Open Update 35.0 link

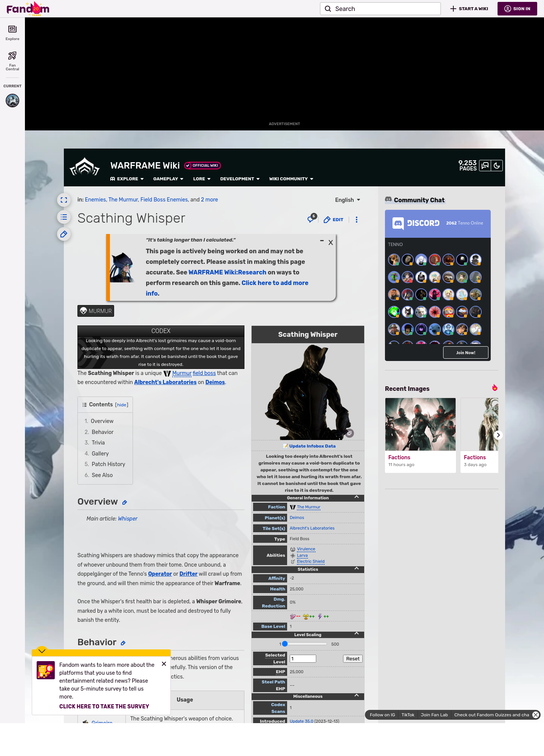click(x=301, y=721)
